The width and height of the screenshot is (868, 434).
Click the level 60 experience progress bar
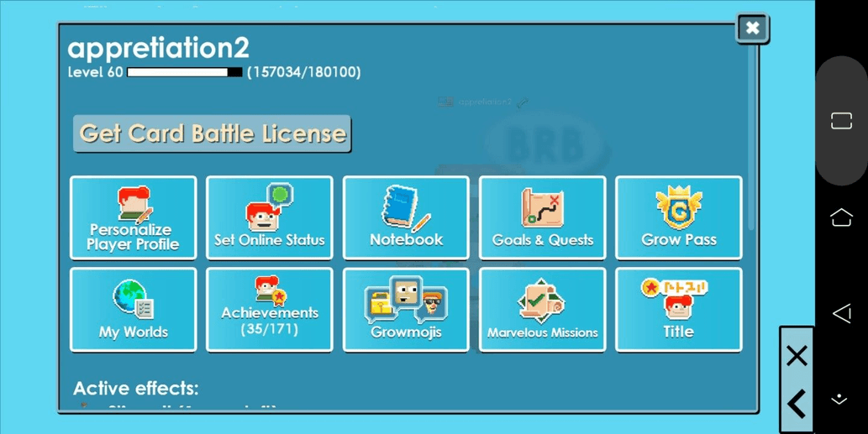coord(184,72)
